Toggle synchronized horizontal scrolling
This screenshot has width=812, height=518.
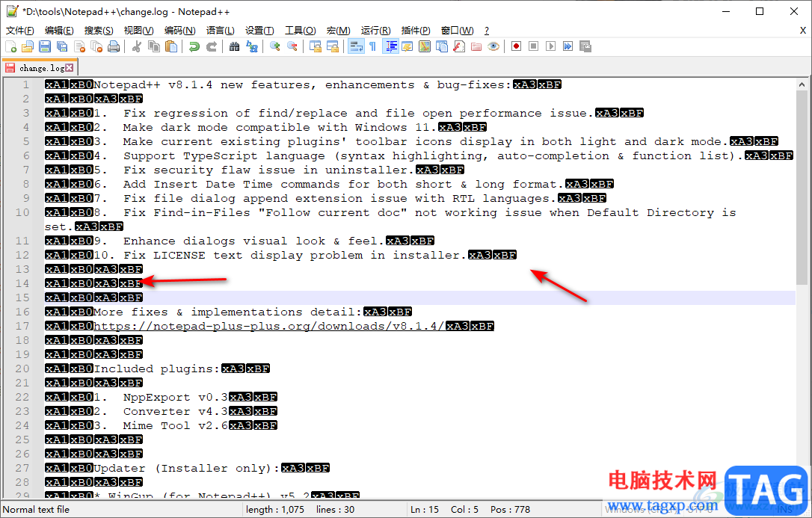[x=333, y=46]
